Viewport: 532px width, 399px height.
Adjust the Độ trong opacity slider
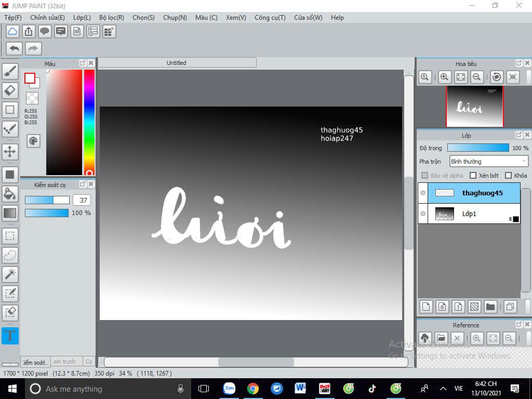478,148
